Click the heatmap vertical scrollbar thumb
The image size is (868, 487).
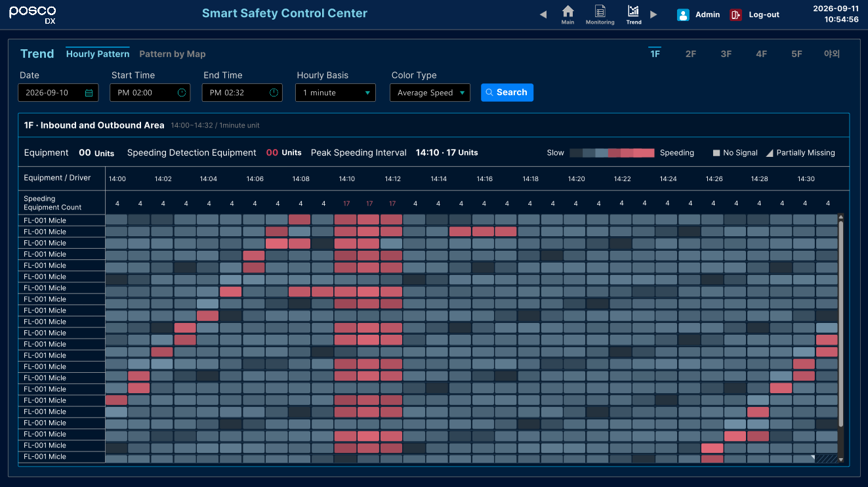841,324
